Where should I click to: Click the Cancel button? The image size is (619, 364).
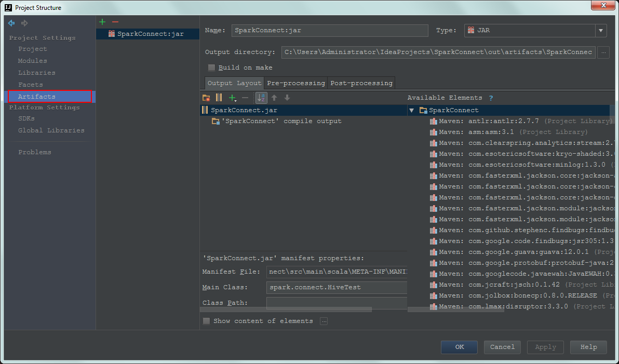[502, 347]
